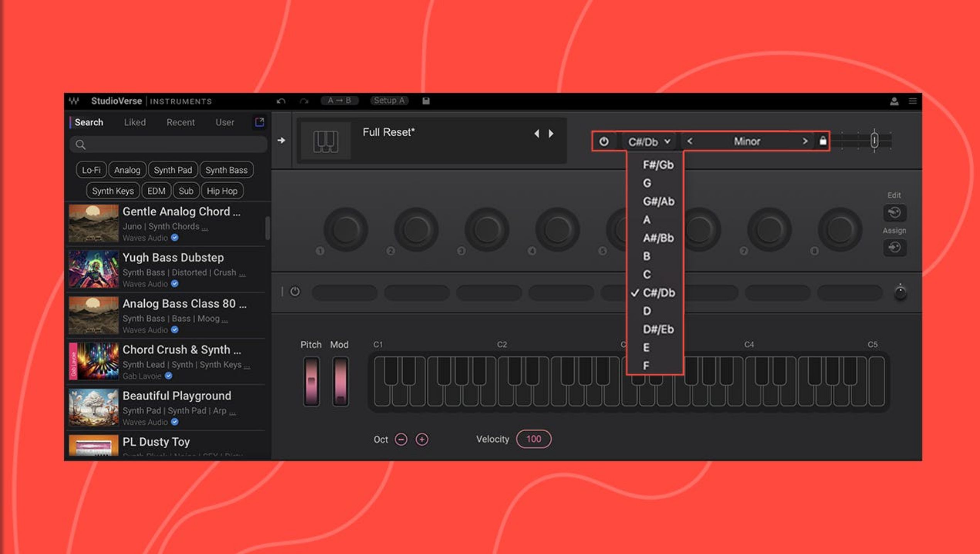Open the hamburger menu icon
Viewport: 980px width, 554px height.
[x=912, y=101]
